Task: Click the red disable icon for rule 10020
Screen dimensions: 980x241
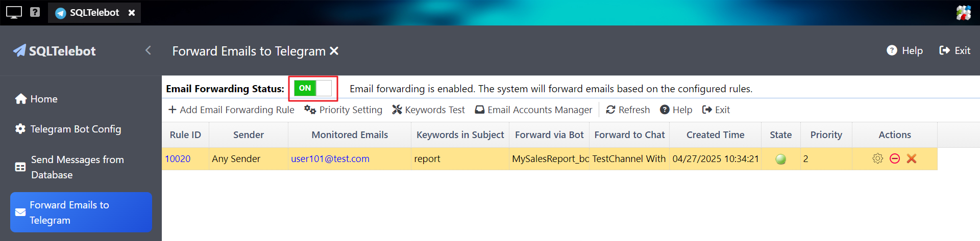Action: click(894, 158)
